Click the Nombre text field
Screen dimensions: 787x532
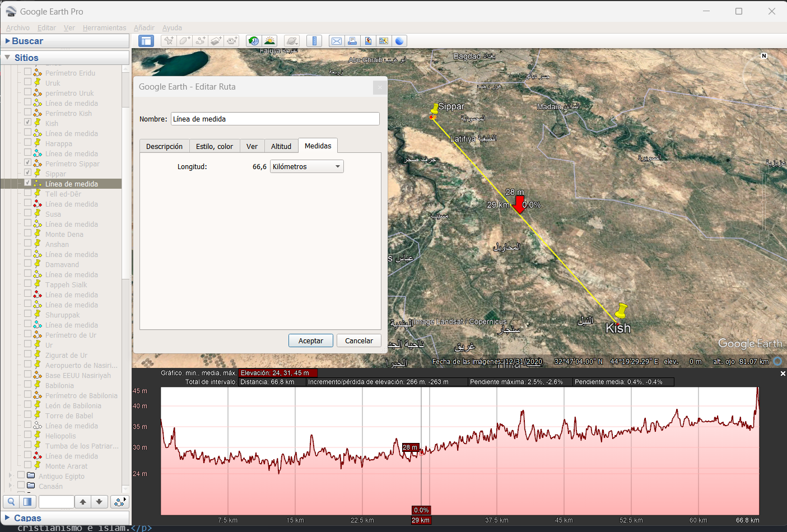click(x=275, y=119)
